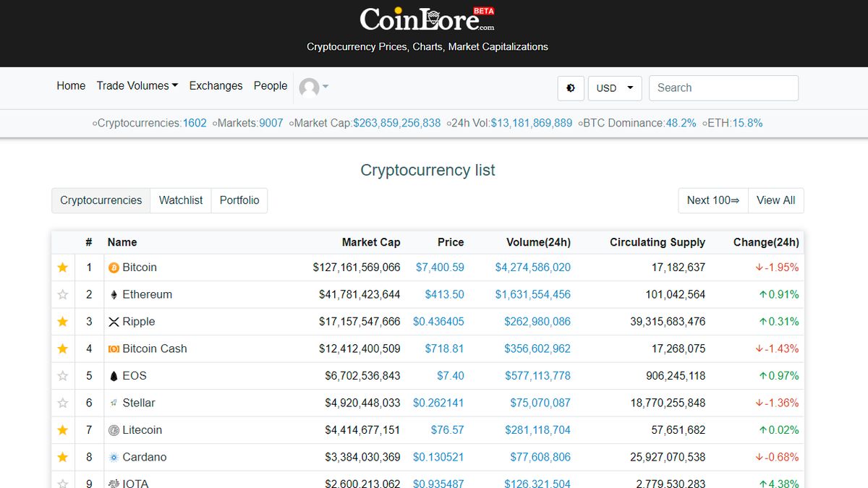Click the CoinLore header logo
868x488 pixels.
(x=427, y=19)
